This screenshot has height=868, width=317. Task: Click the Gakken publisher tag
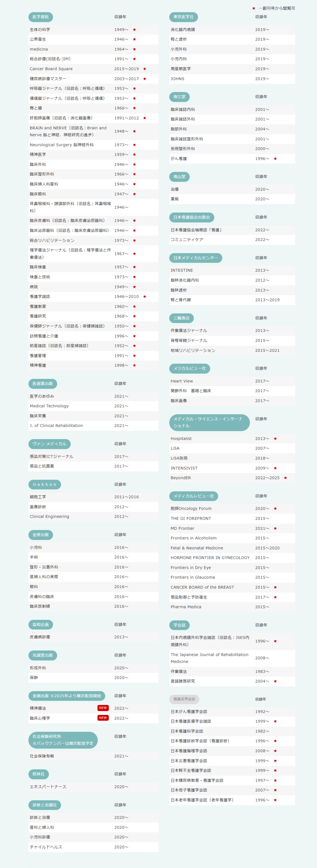pos(44,484)
